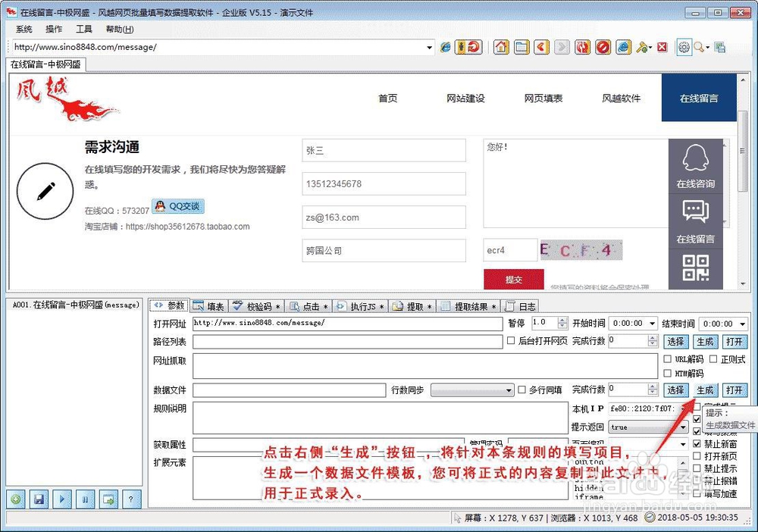
Task: Click the framed IE browser icon
Action: pos(624,47)
